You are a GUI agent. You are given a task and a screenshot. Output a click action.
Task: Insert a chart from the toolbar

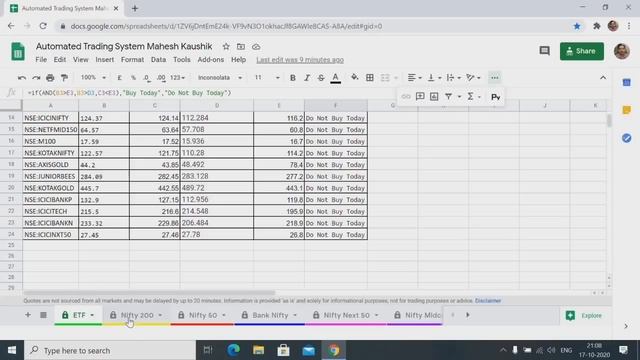(434, 96)
